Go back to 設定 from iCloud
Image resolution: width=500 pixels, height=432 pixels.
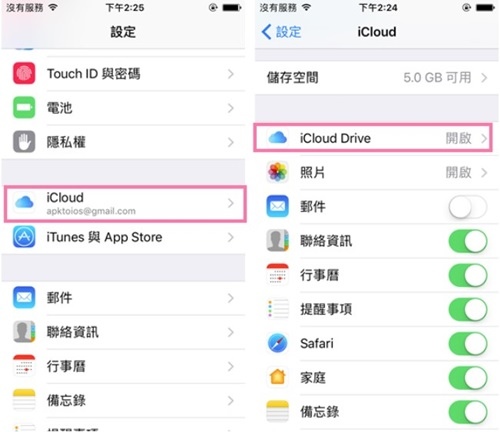(x=281, y=32)
